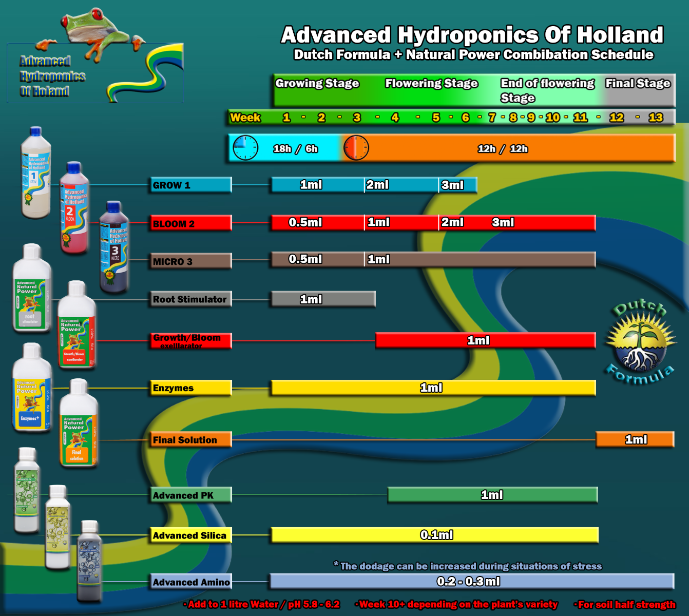
Task: Click the 2ml value on Bloom 2 bar
Action: 452,222
